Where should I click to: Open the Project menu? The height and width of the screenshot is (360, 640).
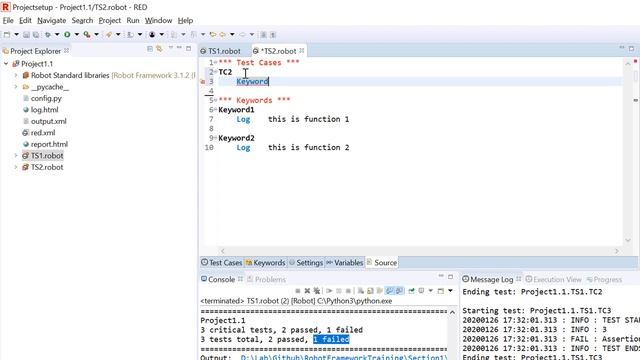pos(109,20)
